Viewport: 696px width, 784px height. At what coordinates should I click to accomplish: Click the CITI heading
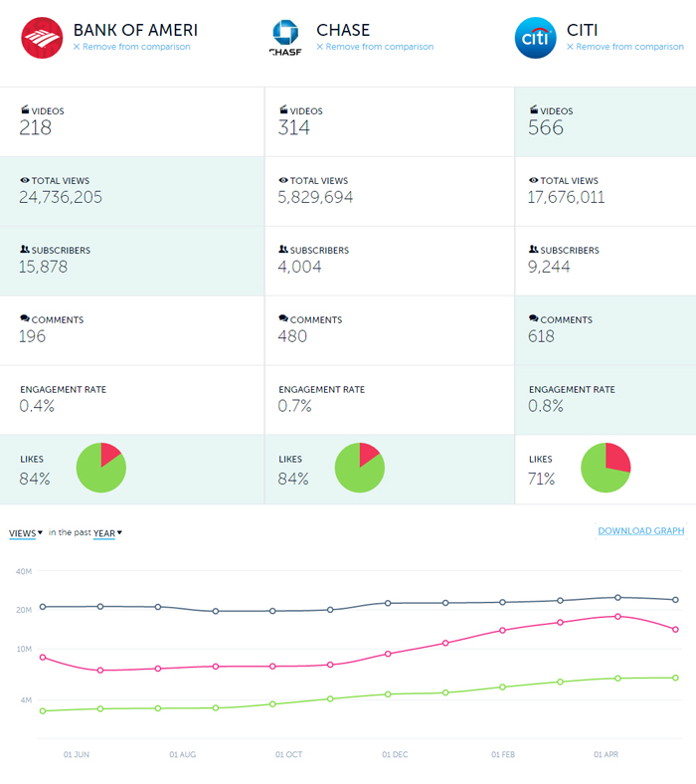pyautogui.click(x=582, y=30)
